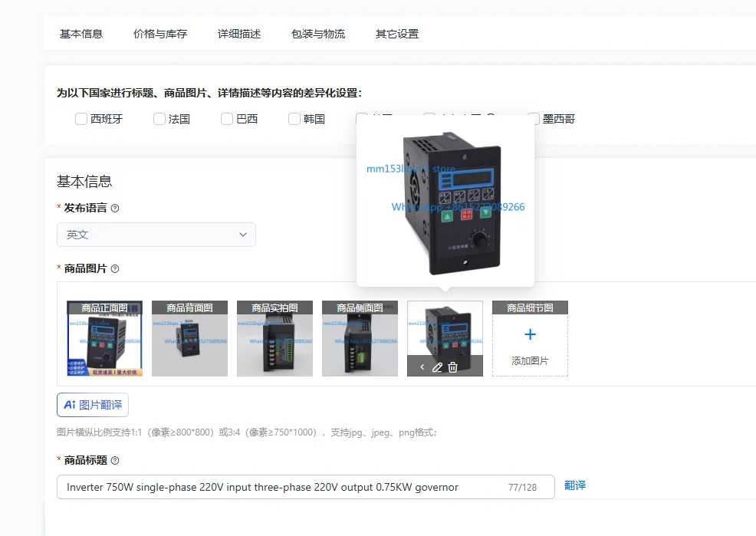Tick the 巴西 checkbox

[x=227, y=119]
